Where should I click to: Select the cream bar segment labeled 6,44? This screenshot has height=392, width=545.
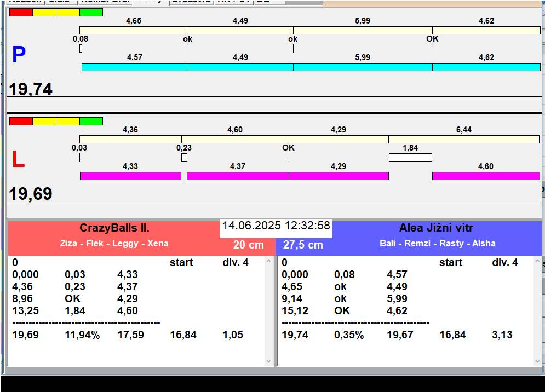point(464,140)
